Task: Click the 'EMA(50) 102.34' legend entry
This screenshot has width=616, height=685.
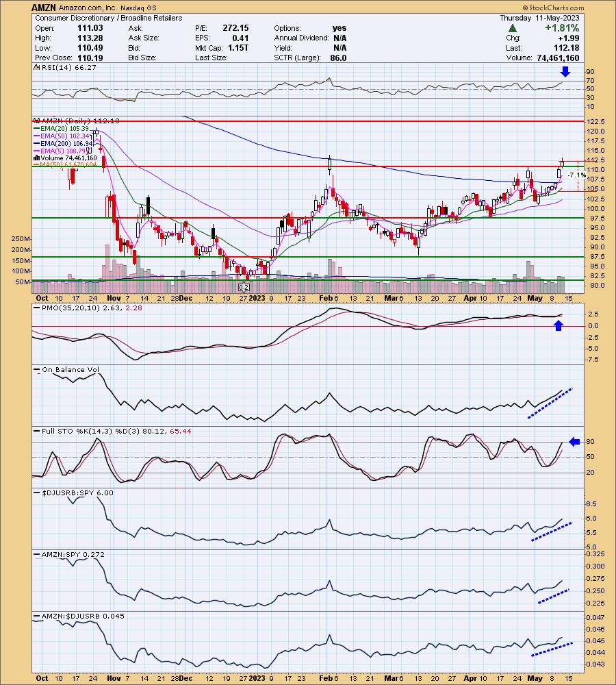Action: 64,136
